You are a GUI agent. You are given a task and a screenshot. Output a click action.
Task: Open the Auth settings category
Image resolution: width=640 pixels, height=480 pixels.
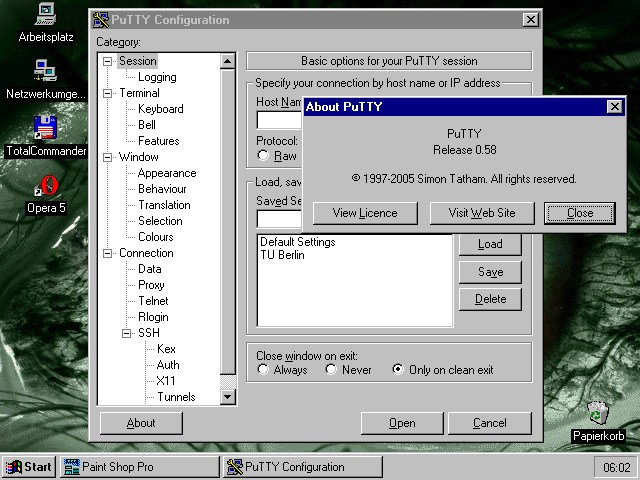click(168, 365)
